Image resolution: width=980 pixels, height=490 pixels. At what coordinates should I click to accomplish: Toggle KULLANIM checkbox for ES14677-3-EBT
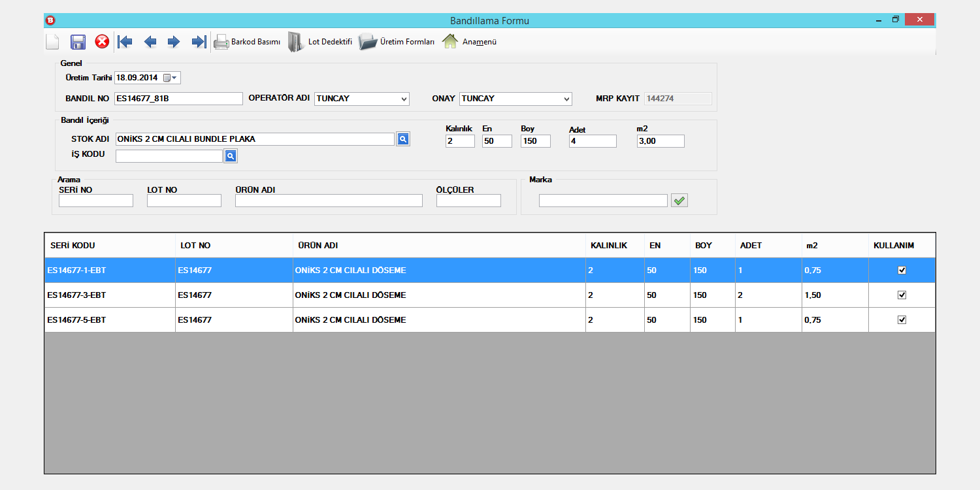pyautogui.click(x=902, y=295)
